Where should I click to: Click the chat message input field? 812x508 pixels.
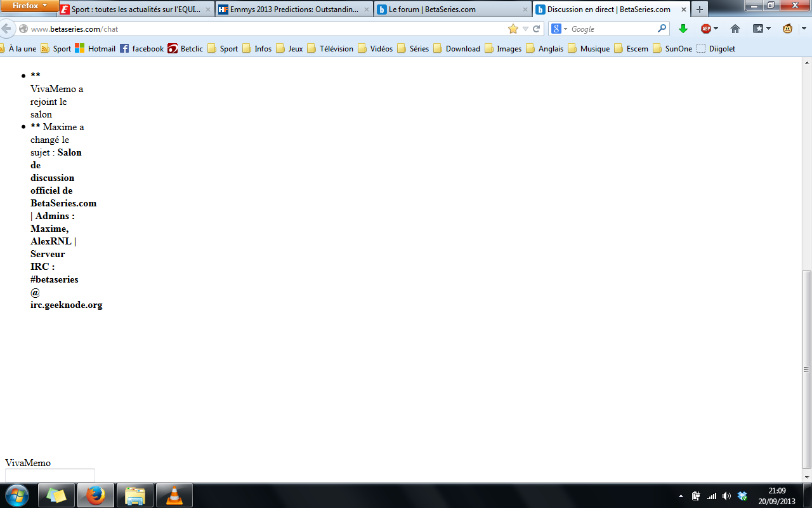coord(50,475)
